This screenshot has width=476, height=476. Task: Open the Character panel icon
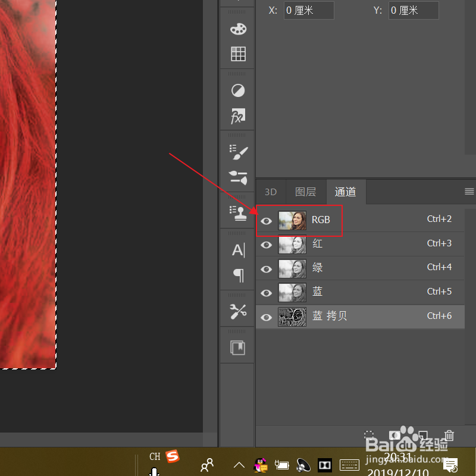coord(239,250)
